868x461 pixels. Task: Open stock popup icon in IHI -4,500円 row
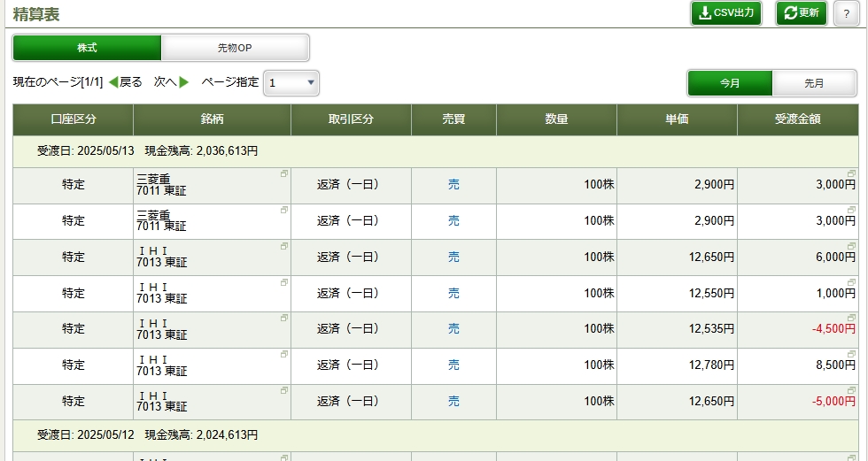[284, 318]
